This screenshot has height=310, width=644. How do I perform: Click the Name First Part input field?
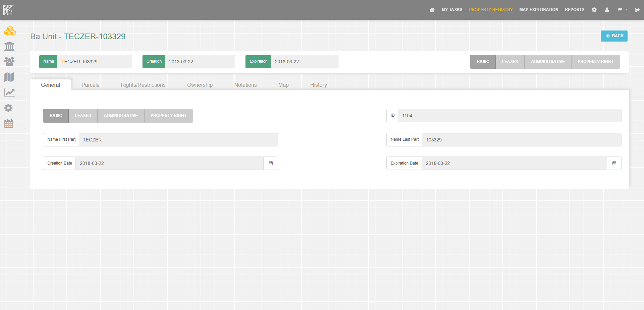tap(178, 140)
